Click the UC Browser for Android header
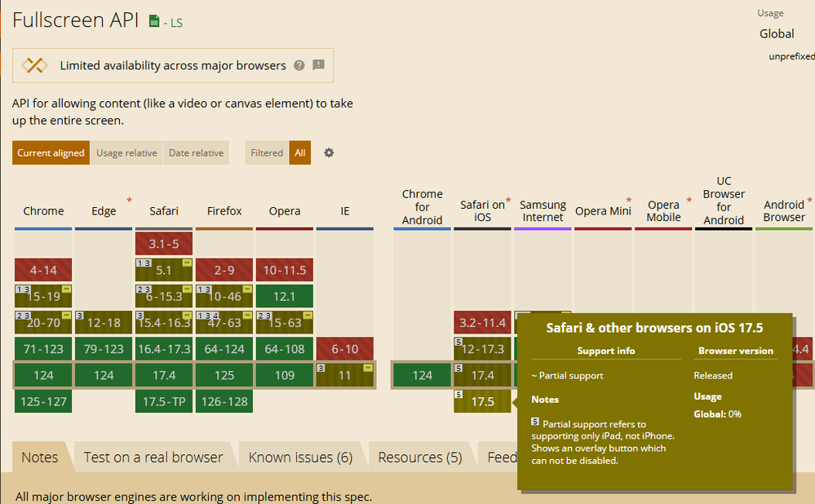 pyautogui.click(x=724, y=201)
